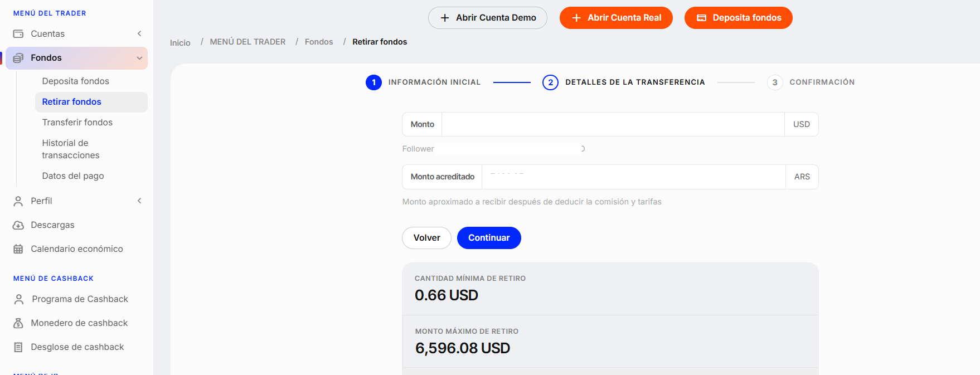Expand the Cuentas menu chevron
This screenshot has width=980, height=375.
coord(139,34)
